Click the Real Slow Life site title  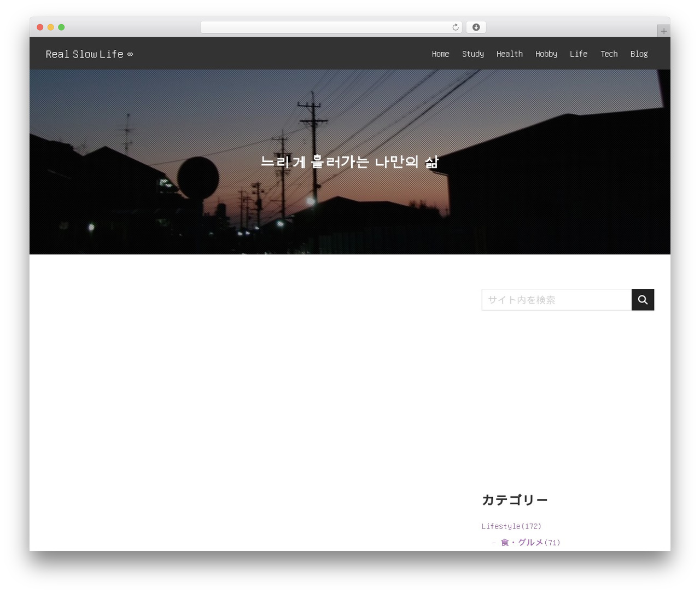point(89,54)
